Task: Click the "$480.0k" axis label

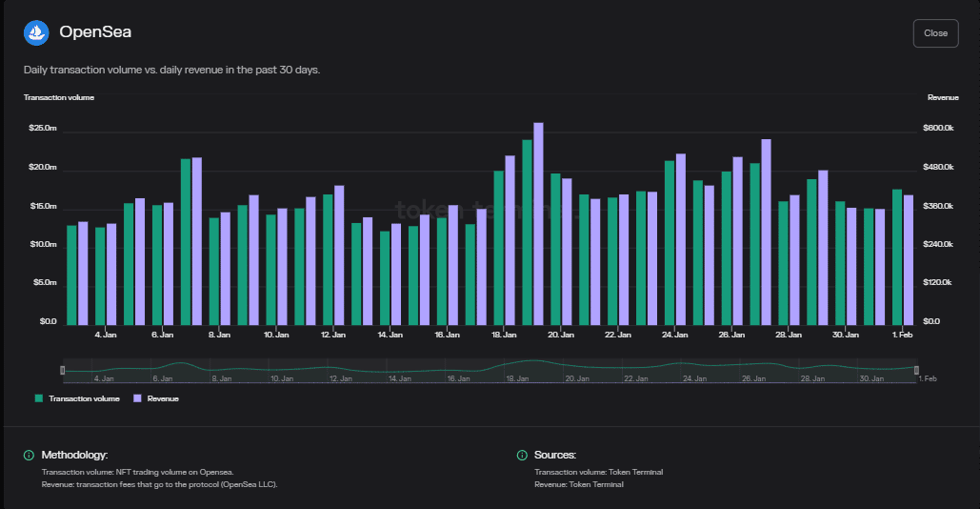Action: pos(938,168)
